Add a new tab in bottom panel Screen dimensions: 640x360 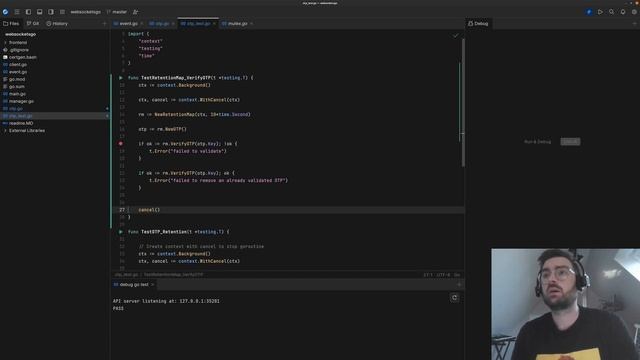[x=459, y=284]
